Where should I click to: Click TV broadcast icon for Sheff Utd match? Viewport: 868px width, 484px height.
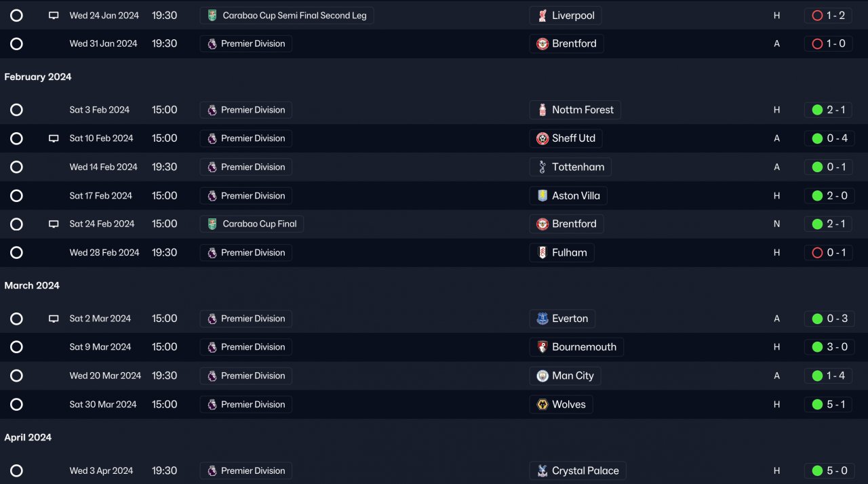click(54, 138)
